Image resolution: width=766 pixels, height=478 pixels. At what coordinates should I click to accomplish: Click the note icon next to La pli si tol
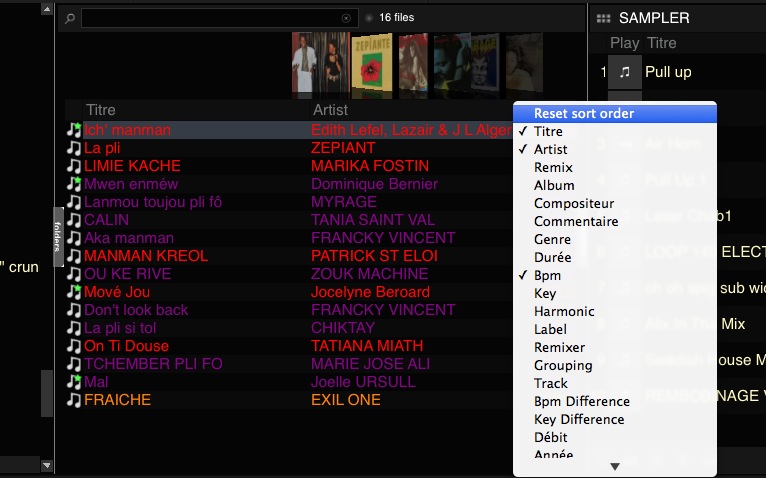tap(74, 328)
